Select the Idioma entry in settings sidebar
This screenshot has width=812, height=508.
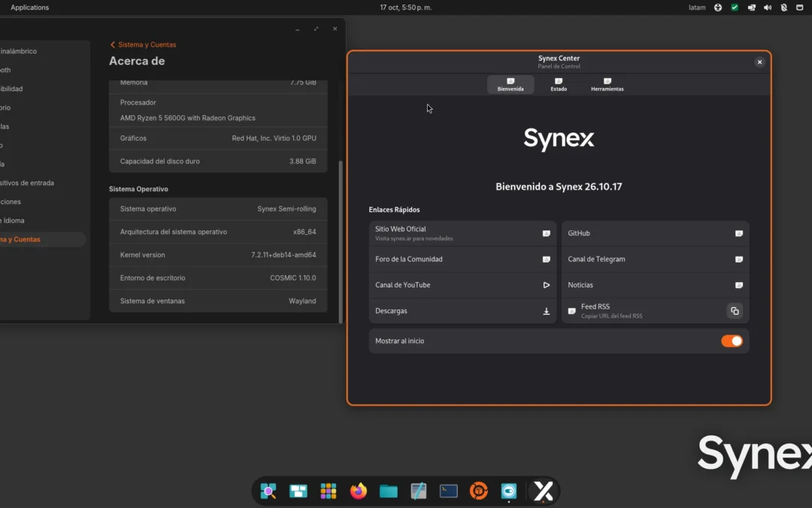(43, 221)
